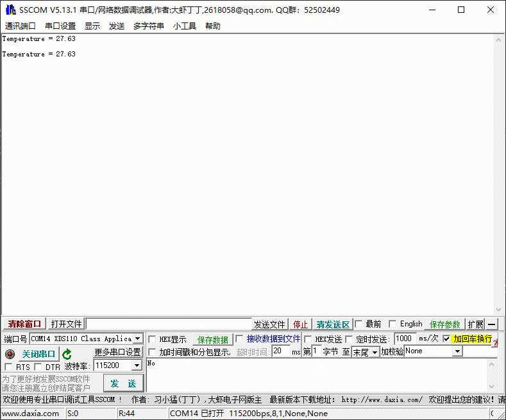Toggle the DTR checkbox
The width and height of the screenshot is (506, 420).
click(x=38, y=367)
